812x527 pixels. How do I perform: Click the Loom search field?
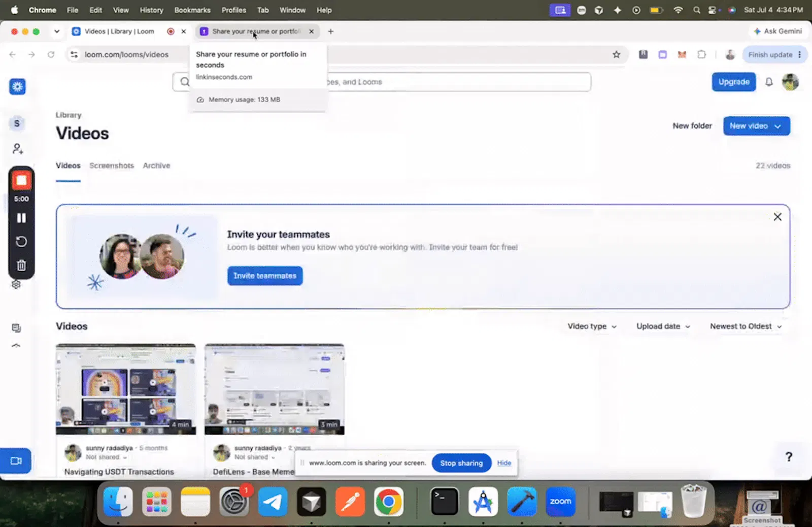382,82
